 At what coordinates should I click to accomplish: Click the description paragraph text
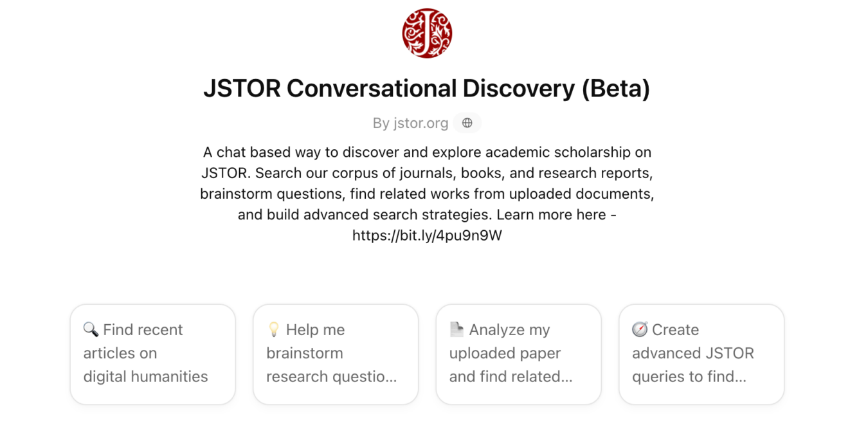pyautogui.click(x=426, y=193)
